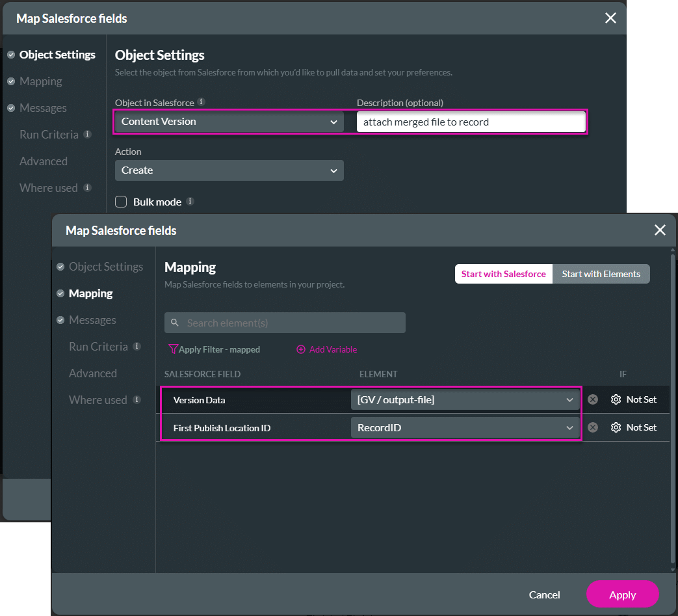
Task: Click the Description (optional) input field
Action: pos(471,122)
